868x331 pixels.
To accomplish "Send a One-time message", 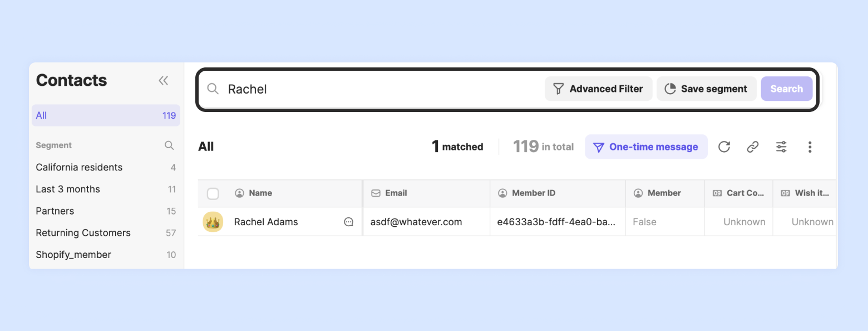I will pos(646,147).
